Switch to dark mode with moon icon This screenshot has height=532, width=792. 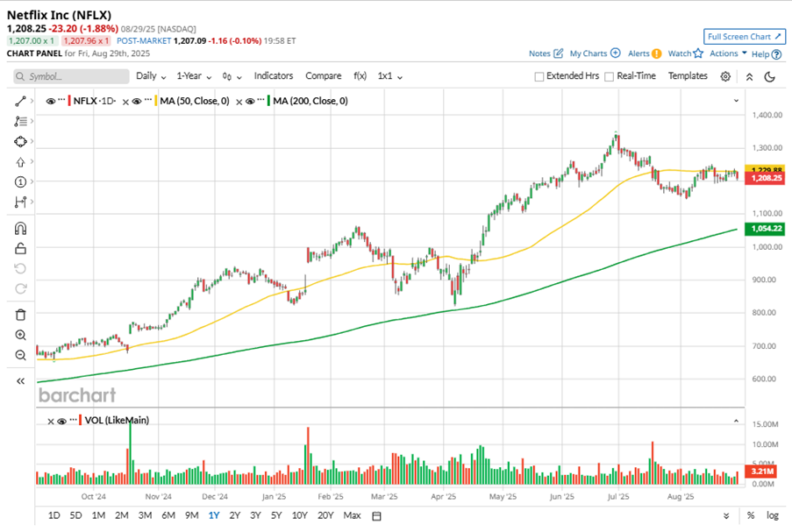[770, 77]
